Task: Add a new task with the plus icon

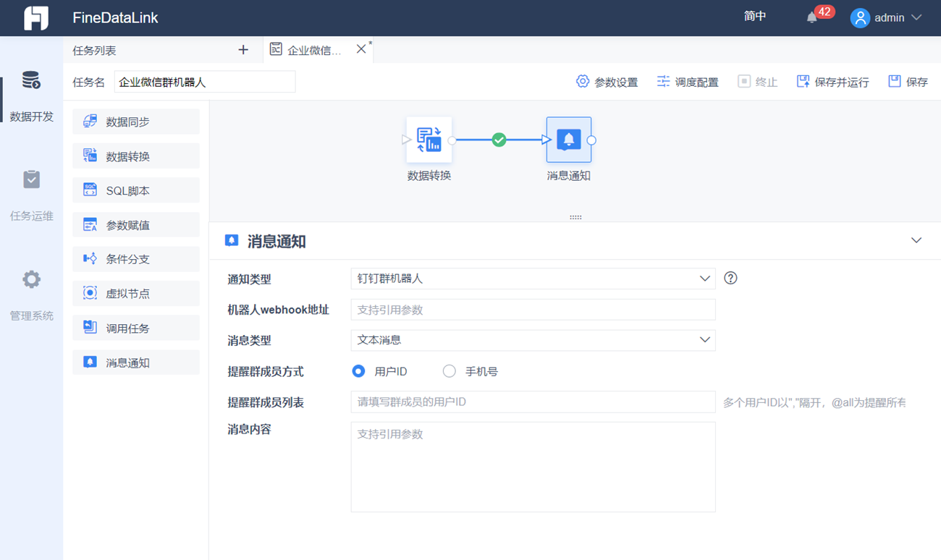Action: tap(243, 50)
